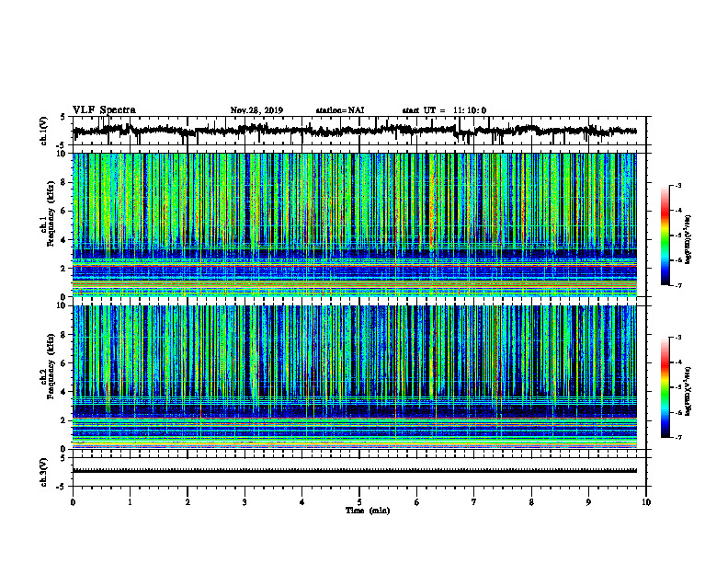
Task: Click the ch.2 spectrogram color scale bar
Action: coord(665,387)
